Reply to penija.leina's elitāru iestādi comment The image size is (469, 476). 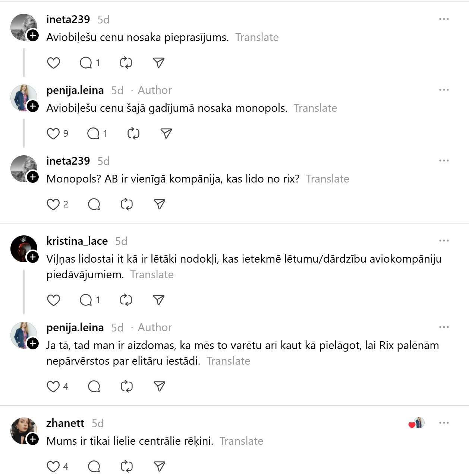94,387
